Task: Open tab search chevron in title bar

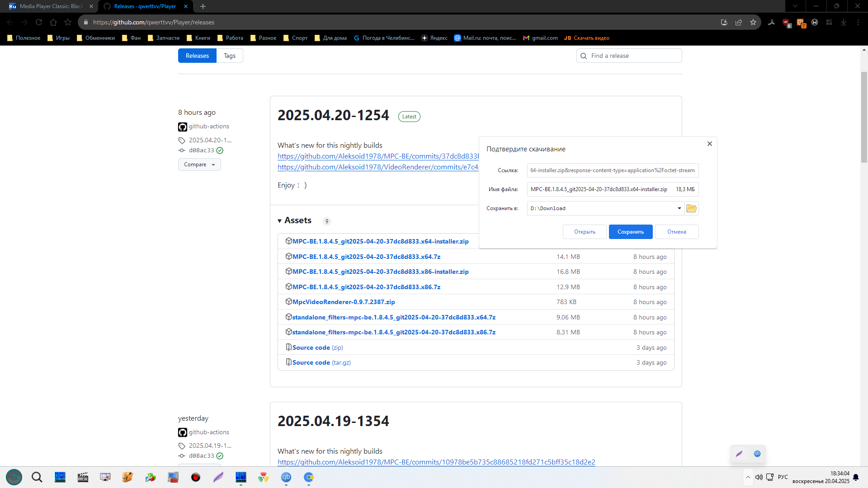Action: pyautogui.click(x=795, y=6)
